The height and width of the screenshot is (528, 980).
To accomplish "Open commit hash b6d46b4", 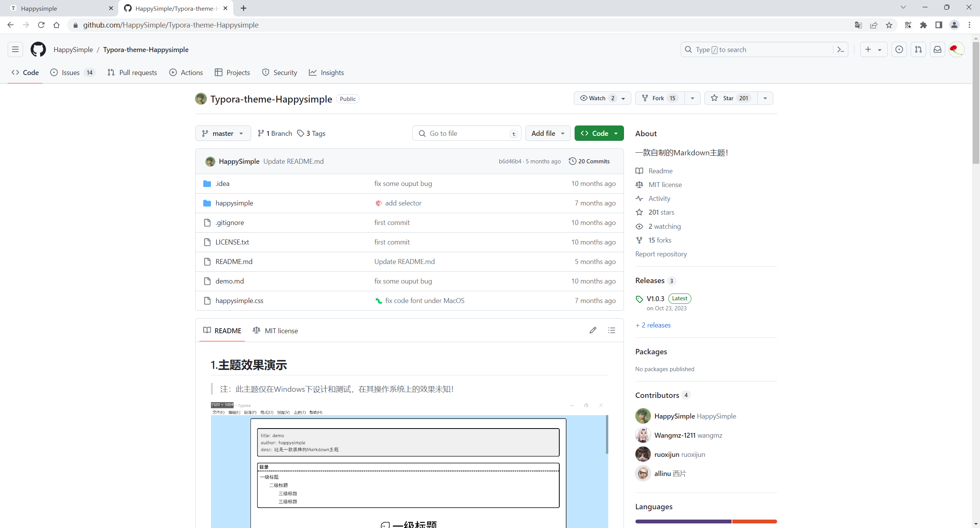I will click(x=510, y=161).
